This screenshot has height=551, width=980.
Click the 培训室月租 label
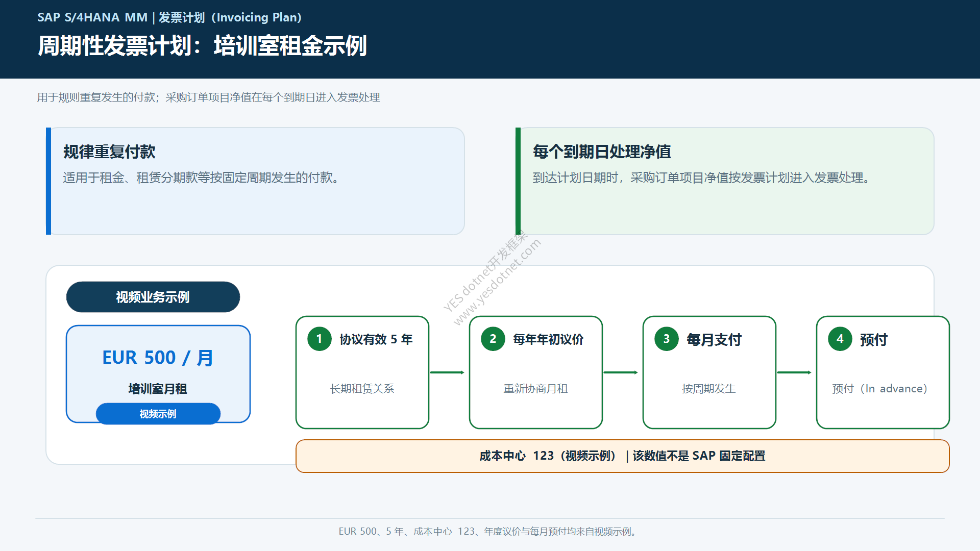click(x=158, y=389)
